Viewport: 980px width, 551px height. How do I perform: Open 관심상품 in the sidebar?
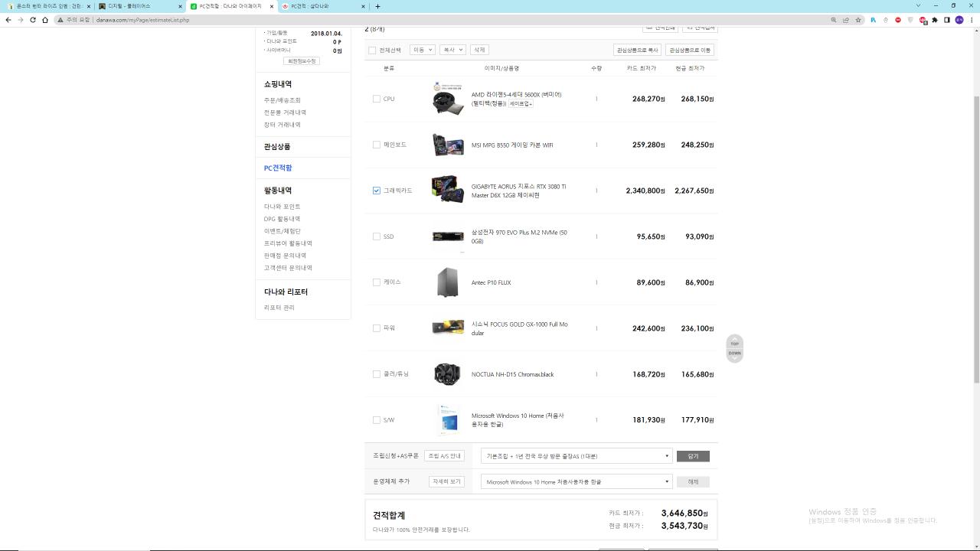tap(277, 146)
